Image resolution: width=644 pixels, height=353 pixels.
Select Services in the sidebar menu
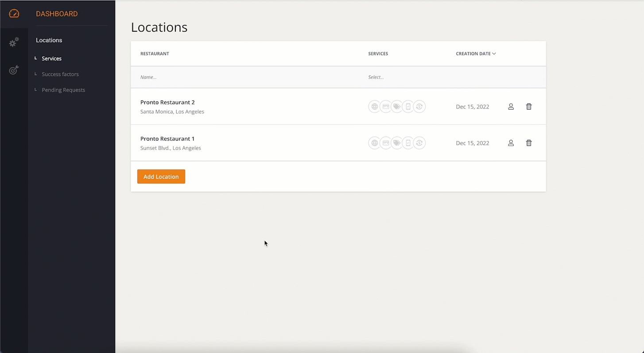click(51, 58)
